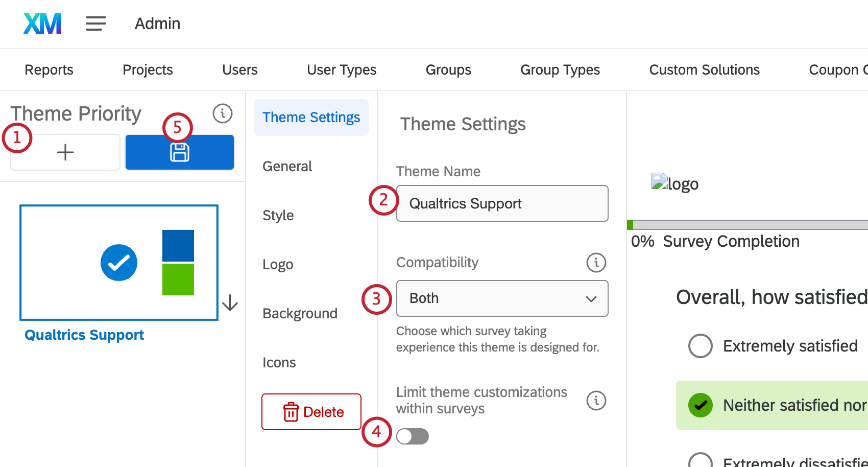This screenshot has width=868, height=467.
Task: Open the Logo settings section
Action: [278, 265]
